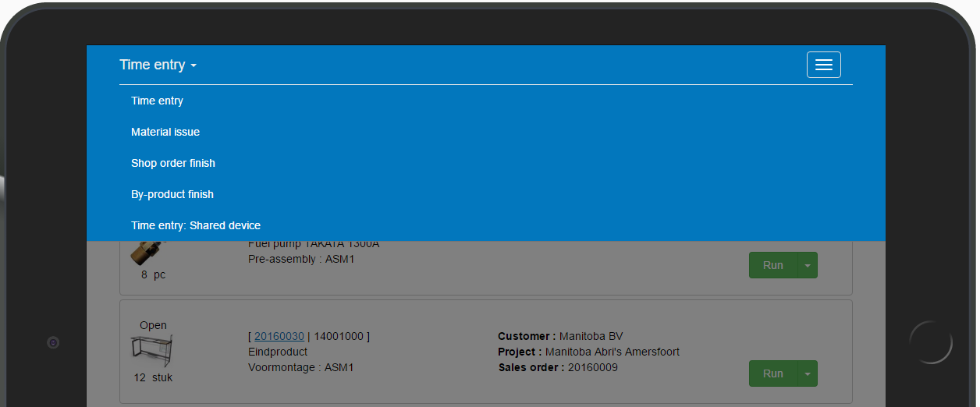Click the Eindproduct table frame image

click(152, 351)
